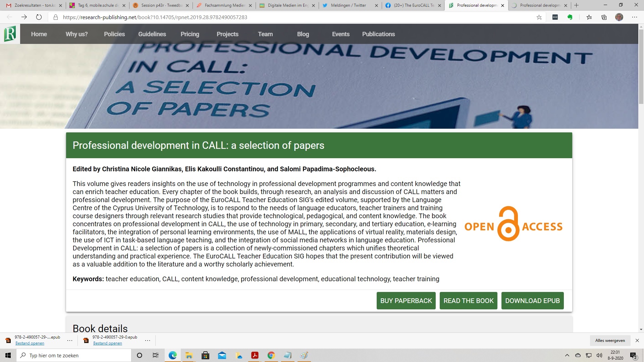Click the READ THE BOOK button
Viewport: 644px width, 362px height.
point(468,301)
